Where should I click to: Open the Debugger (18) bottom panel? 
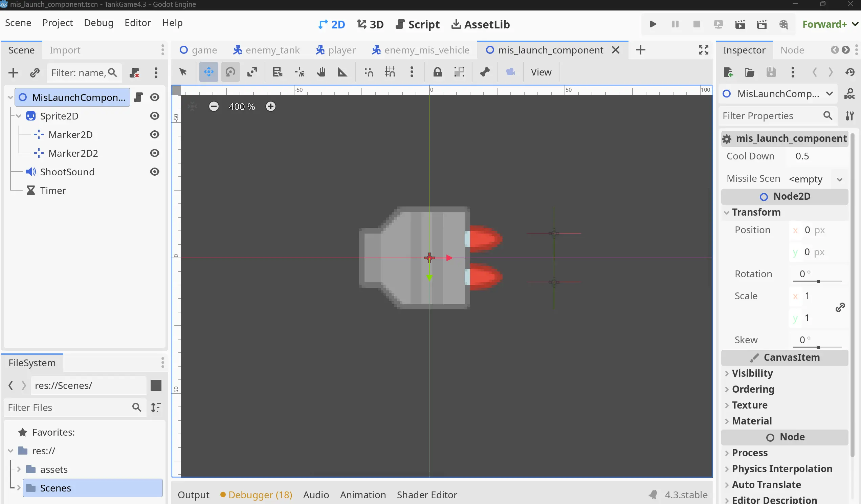click(x=256, y=495)
